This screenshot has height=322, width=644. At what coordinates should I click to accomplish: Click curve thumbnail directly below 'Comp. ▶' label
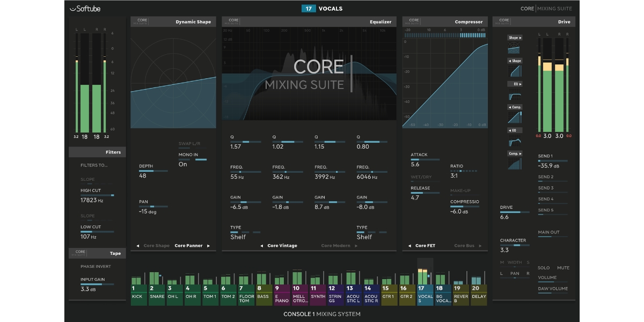515,164
